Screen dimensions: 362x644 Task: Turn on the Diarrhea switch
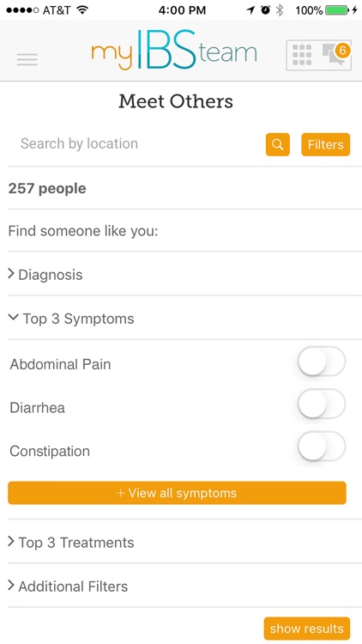pyautogui.click(x=322, y=404)
